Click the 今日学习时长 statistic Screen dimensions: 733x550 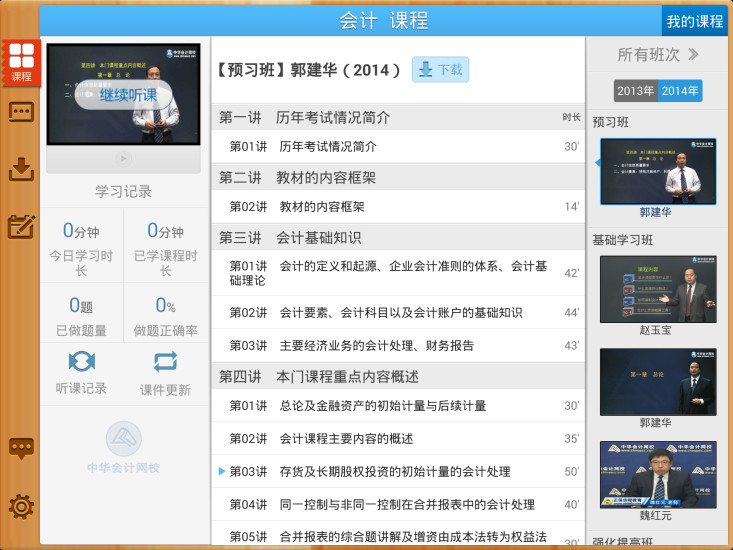coord(81,247)
